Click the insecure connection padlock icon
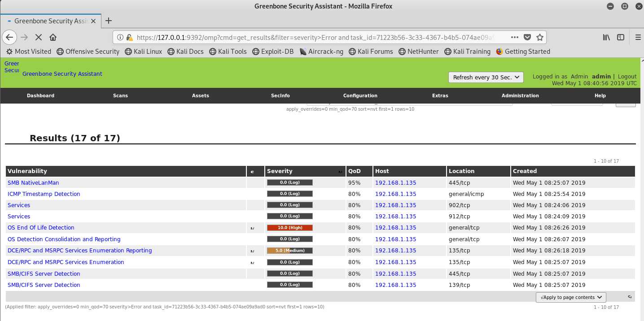This screenshot has width=644, height=321. point(129,38)
